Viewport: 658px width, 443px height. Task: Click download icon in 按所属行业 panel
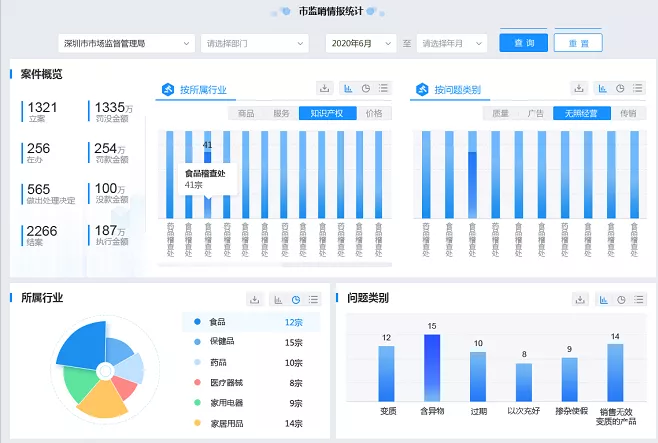324,88
